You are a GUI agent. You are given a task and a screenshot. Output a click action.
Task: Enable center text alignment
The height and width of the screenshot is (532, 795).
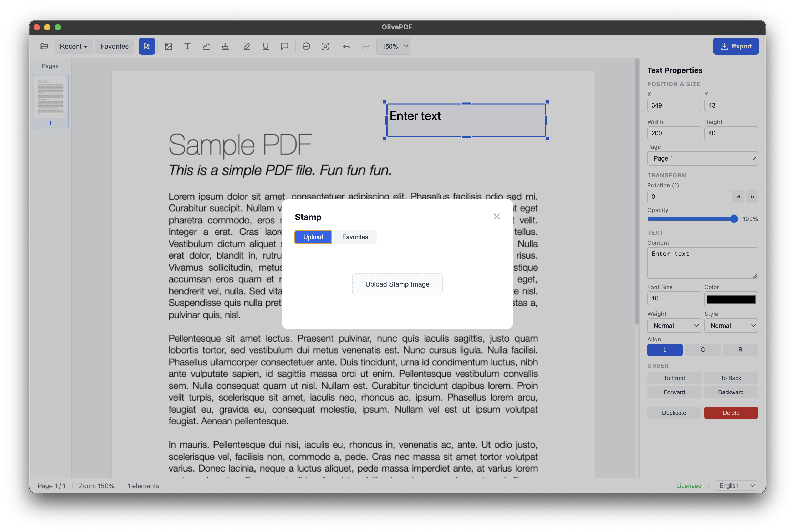(x=702, y=350)
